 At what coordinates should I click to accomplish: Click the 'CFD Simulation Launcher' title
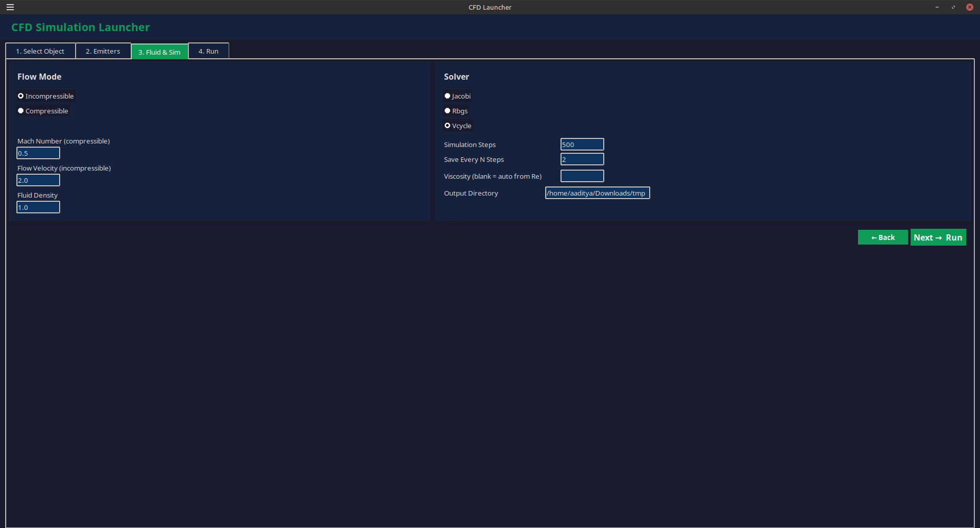[x=81, y=27]
